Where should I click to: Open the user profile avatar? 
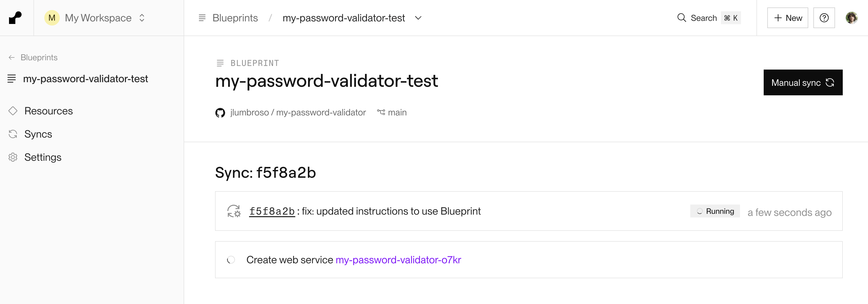pos(852,18)
